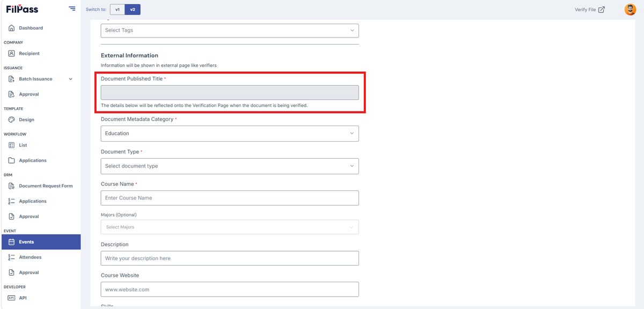Click the Document Published Title label
This screenshot has height=309, width=644.
pos(131,79)
